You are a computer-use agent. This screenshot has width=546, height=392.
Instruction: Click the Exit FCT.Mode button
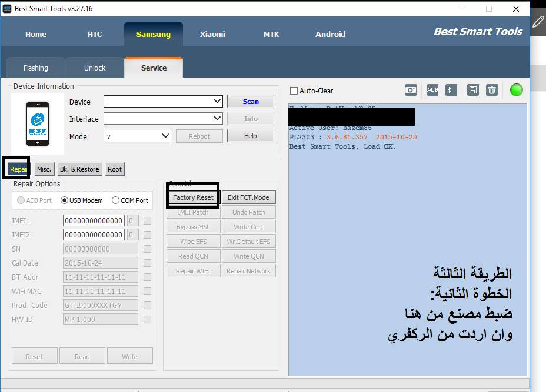point(249,197)
